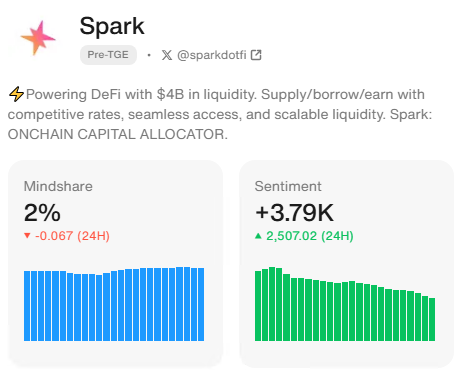464x370 pixels.
Task: Click the red down triangle in Mindshare
Action: coord(27,236)
